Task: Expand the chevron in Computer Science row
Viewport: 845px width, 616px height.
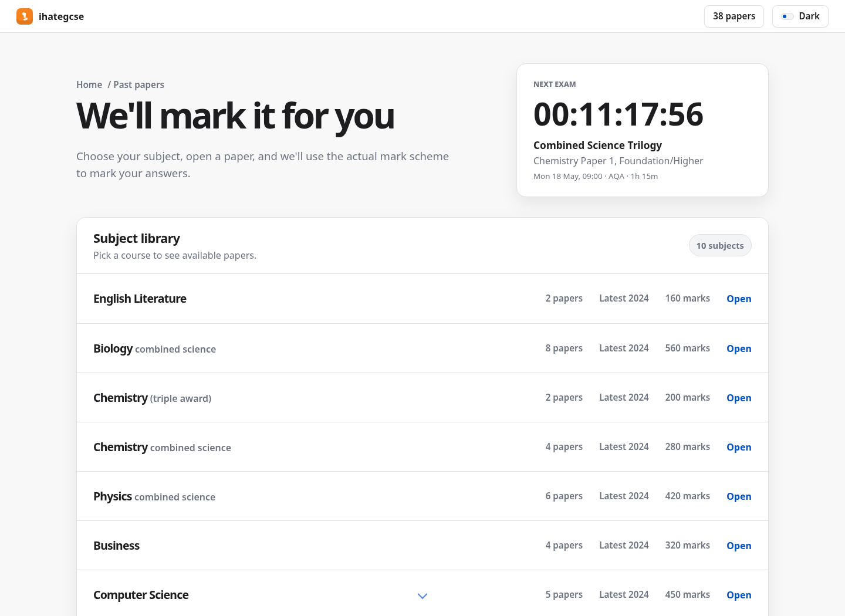Action: (422, 595)
